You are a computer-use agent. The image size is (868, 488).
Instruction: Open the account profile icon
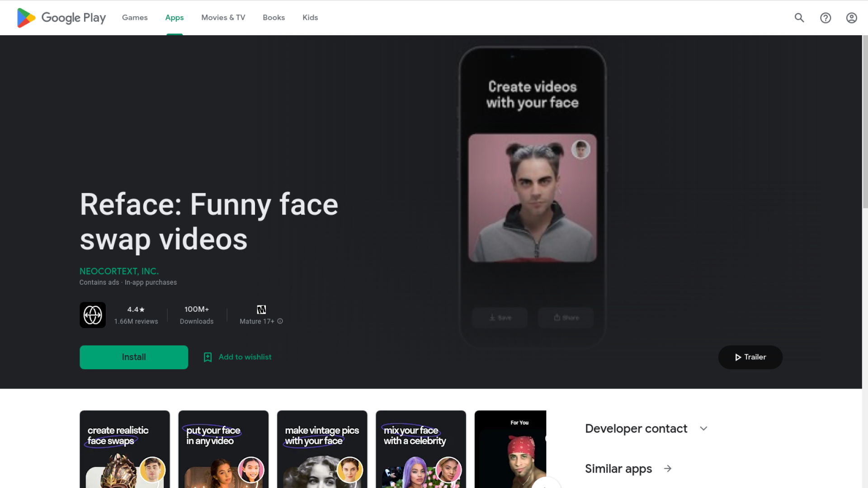[852, 18]
